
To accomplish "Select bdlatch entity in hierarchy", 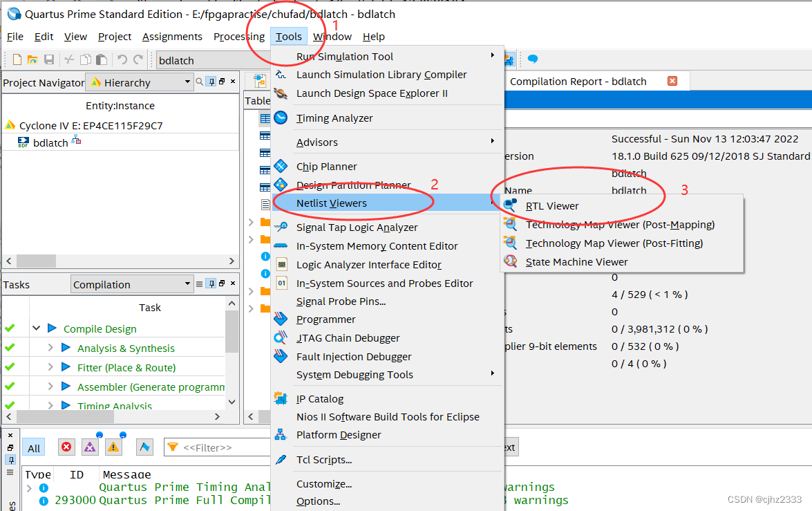I will (50, 142).
